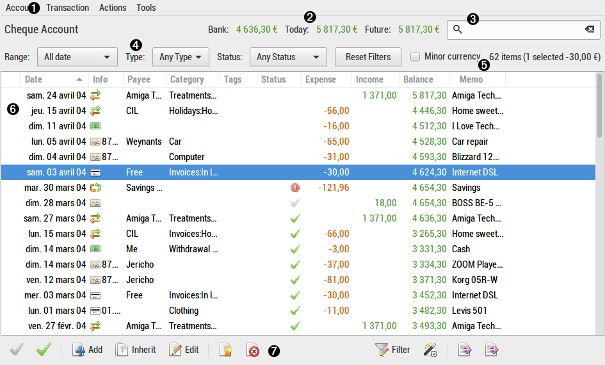Click transfer icon on 15 avril row

95,111
